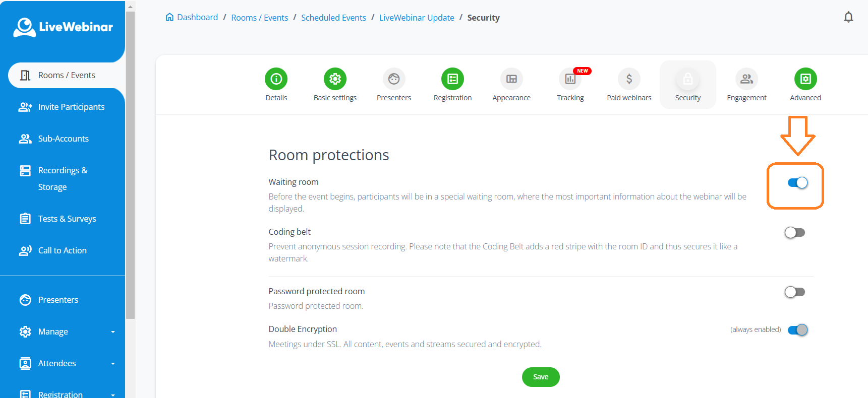Screen dimensions: 868x398
Task: Open the Registration step icon
Action: pyautogui.click(x=452, y=79)
